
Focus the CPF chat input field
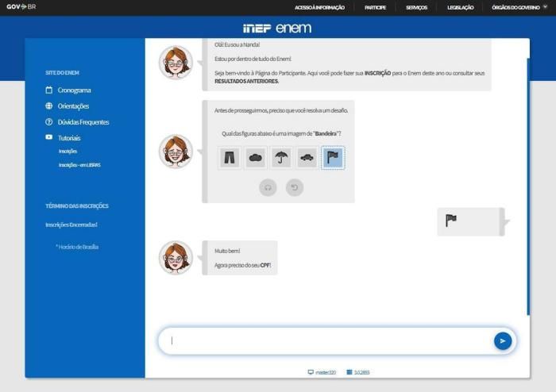(326, 341)
